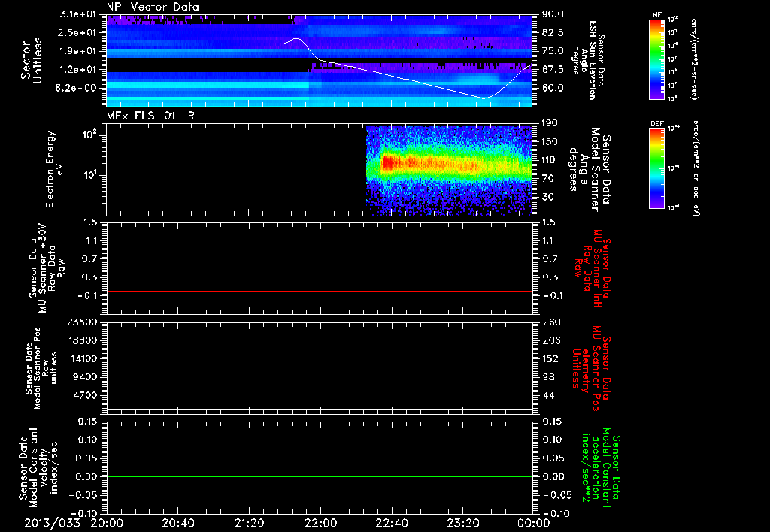
Task: Click the 00:00 time axis tick label
Action: pyautogui.click(x=533, y=523)
